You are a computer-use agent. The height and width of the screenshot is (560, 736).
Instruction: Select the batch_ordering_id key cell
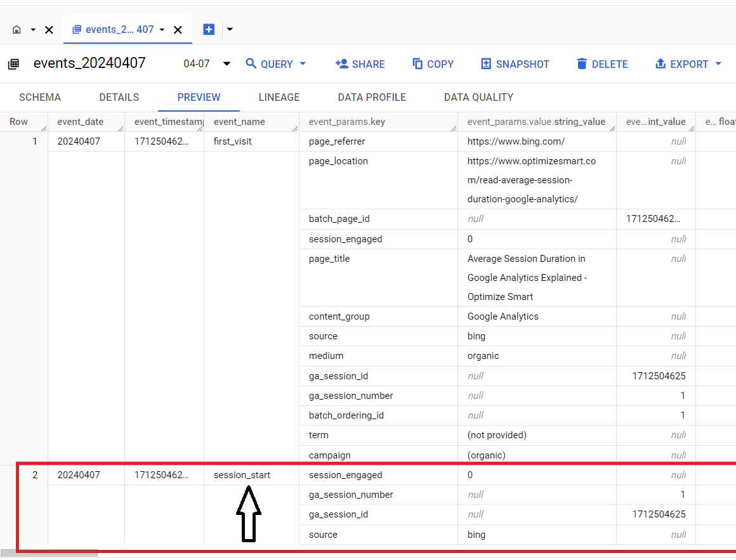(x=346, y=415)
